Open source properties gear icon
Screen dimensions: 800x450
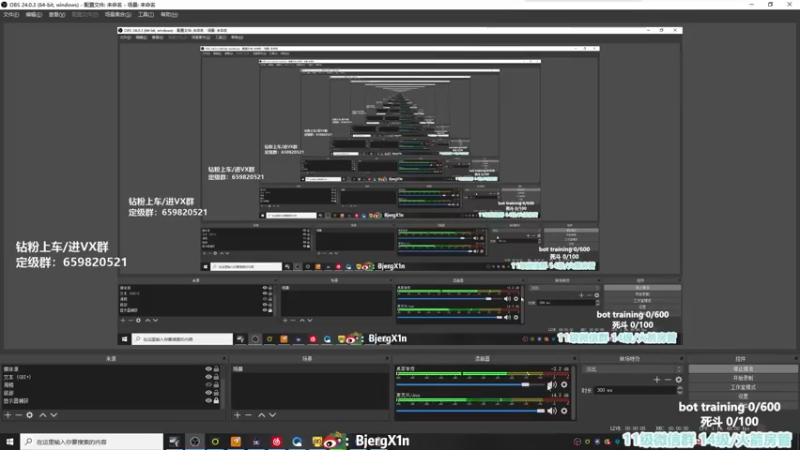pyautogui.click(x=30, y=415)
